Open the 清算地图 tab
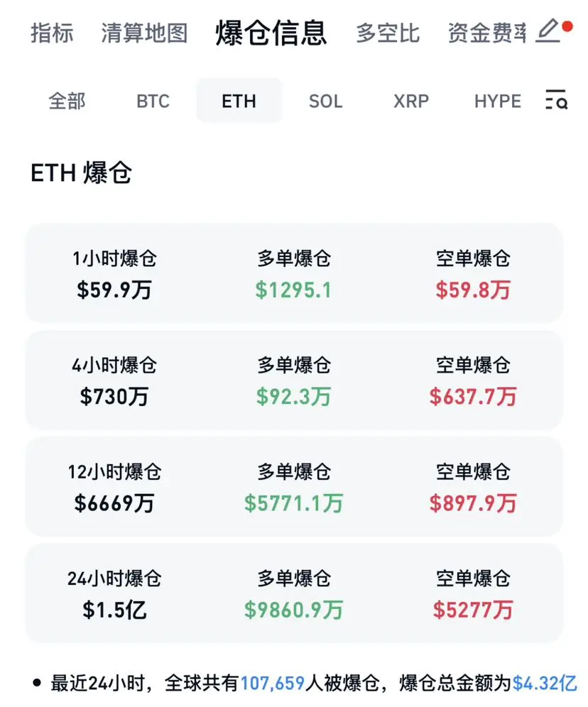Image resolution: width=588 pixels, height=707 pixels. [x=144, y=33]
